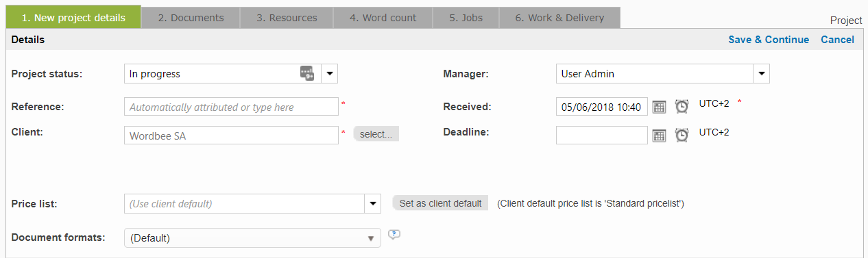Click the clock icon next to Deadline
Image resolution: width=868 pixels, height=258 pixels.
click(x=682, y=135)
